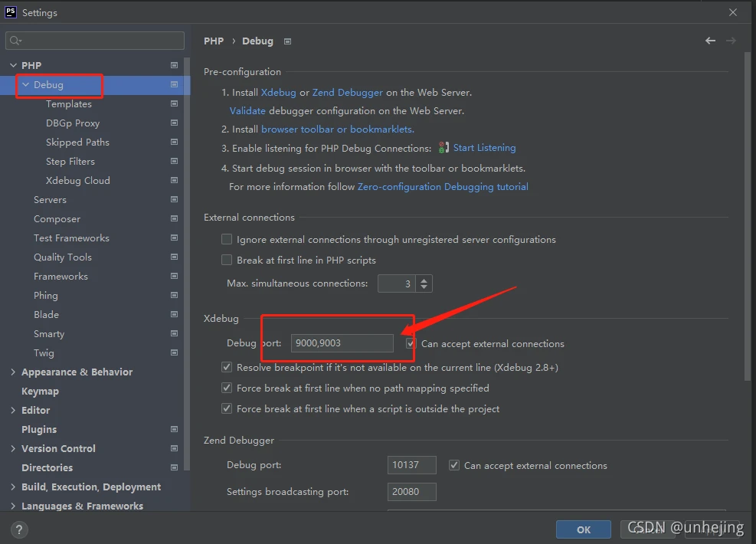
Task: Adjust Max simultaneous connections with the spinner arrows
Action: pyautogui.click(x=424, y=283)
